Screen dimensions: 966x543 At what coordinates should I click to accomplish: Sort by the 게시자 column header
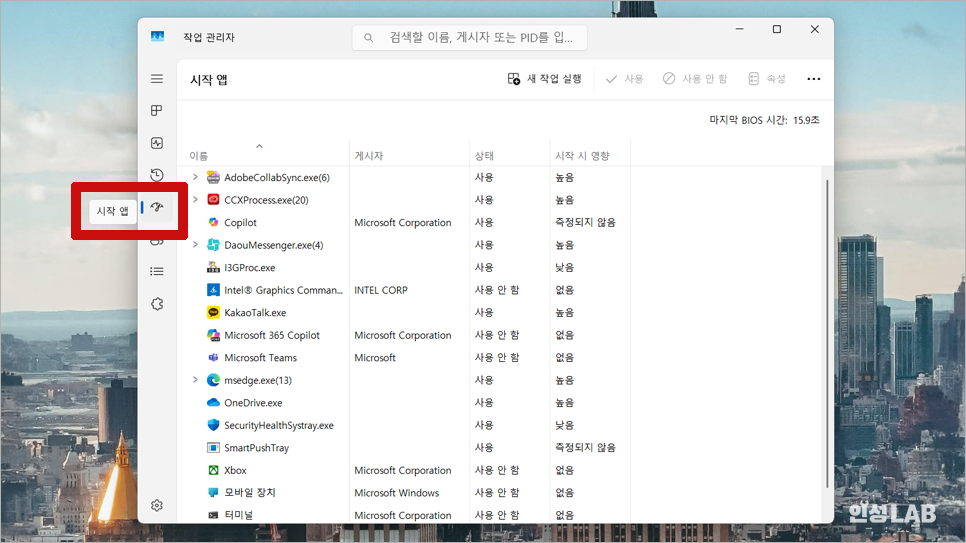coord(368,156)
